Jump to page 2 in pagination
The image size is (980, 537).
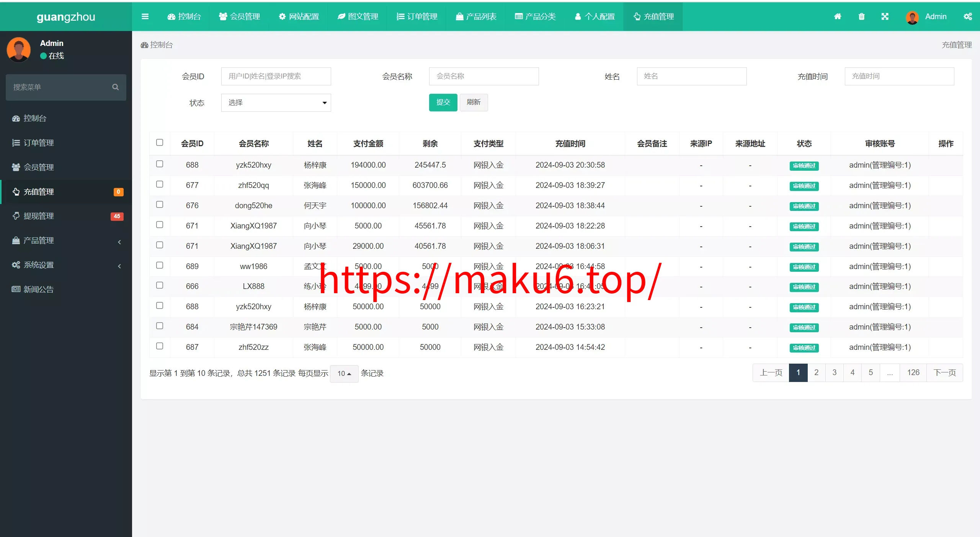coord(816,373)
